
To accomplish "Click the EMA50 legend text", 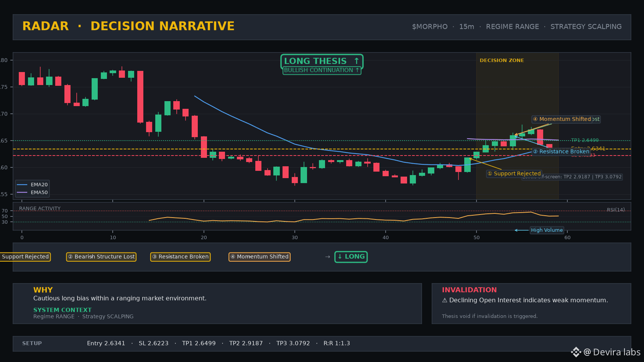I will pyautogui.click(x=39, y=193).
